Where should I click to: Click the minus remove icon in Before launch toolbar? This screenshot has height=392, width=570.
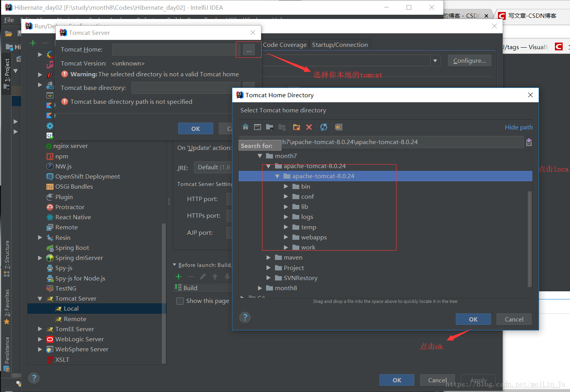click(191, 277)
